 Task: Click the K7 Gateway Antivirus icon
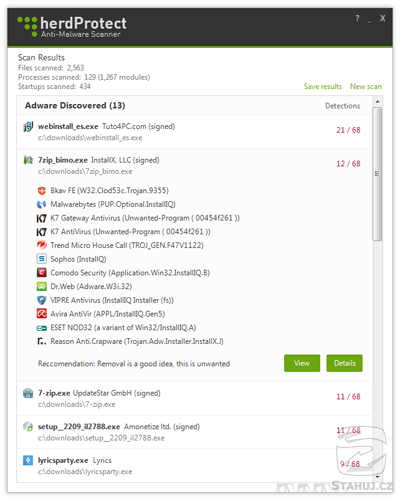(x=41, y=218)
